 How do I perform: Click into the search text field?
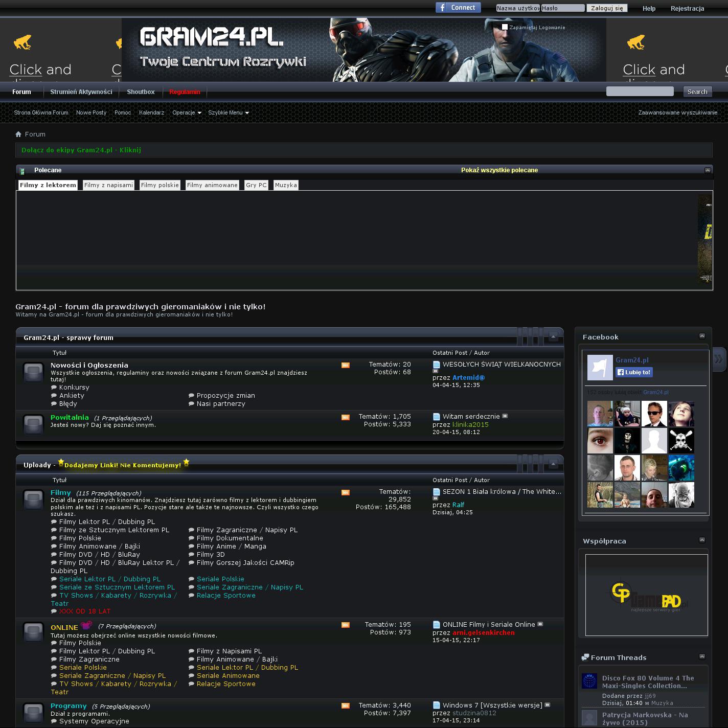[x=640, y=92]
